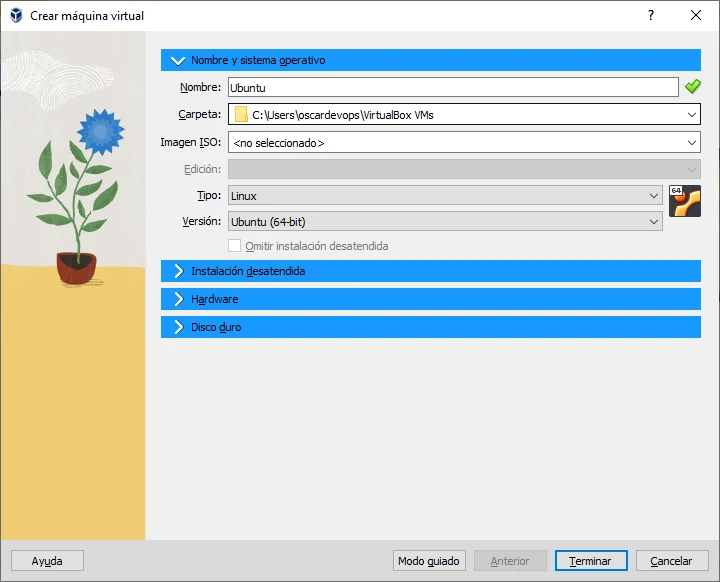
Task: Click the question mark help icon
Action: coord(651,15)
